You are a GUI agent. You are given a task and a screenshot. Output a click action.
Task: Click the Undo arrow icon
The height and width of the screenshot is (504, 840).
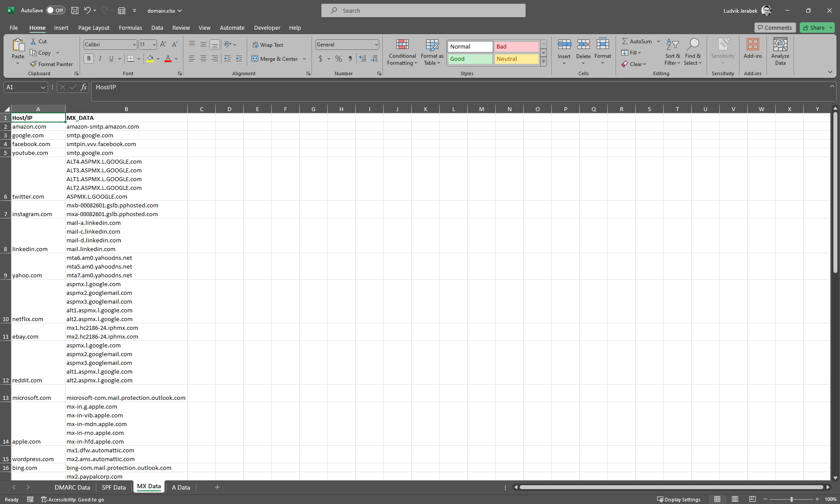pos(87,10)
